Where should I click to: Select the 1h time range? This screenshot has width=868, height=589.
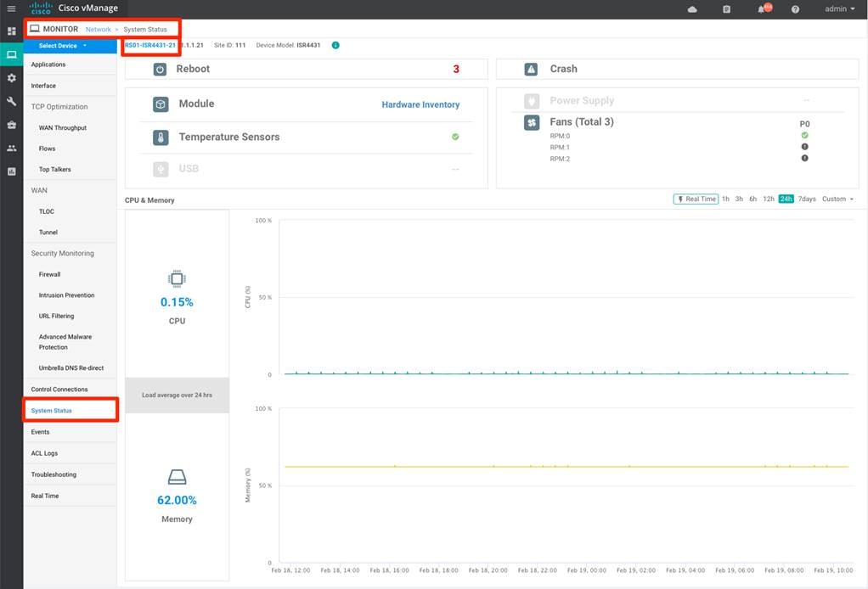[x=725, y=199]
